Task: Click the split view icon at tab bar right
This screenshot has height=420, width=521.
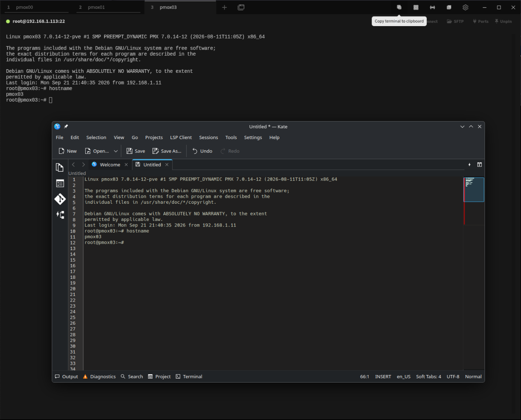Action: (x=479, y=165)
